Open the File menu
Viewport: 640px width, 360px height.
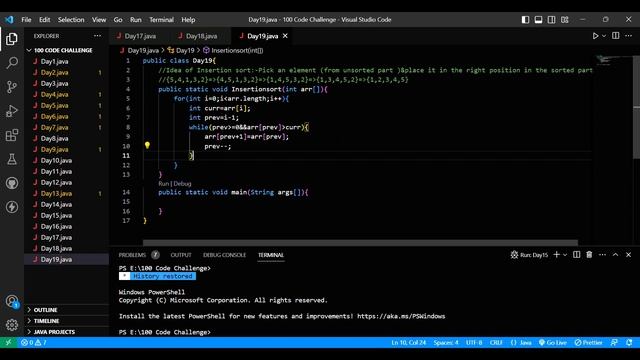[26, 20]
